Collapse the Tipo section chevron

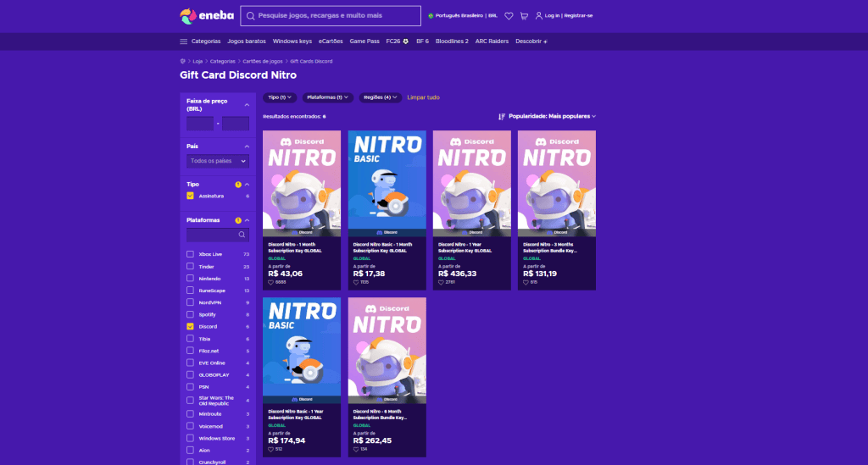point(247,185)
